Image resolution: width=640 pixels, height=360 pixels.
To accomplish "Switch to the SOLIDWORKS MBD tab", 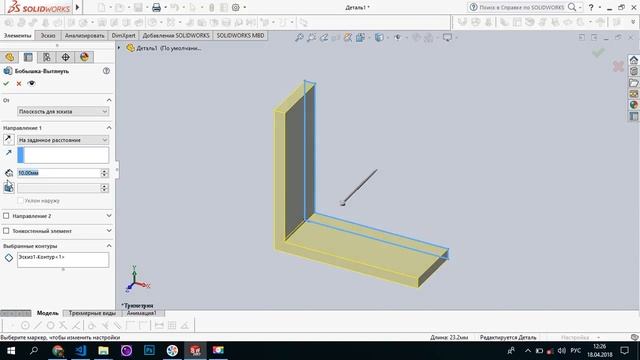I will pyautogui.click(x=240, y=36).
